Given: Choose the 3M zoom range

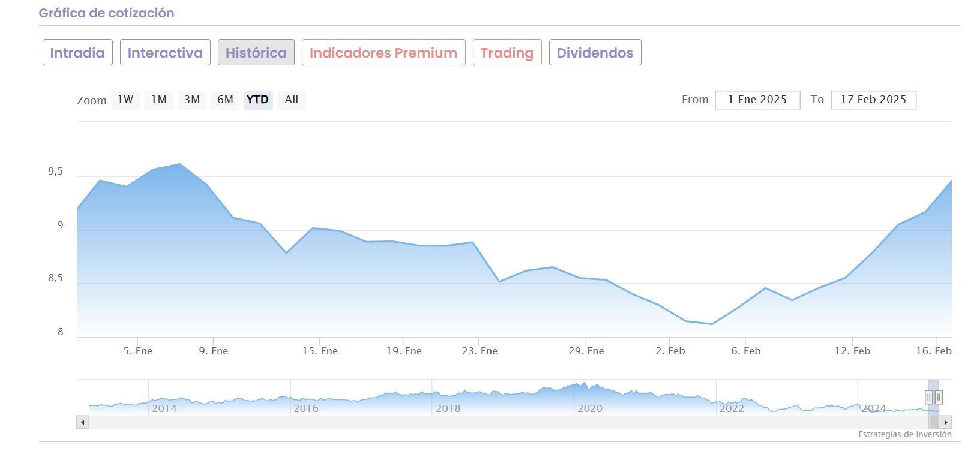Looking at the screenshot, I should tap(192, 100).
